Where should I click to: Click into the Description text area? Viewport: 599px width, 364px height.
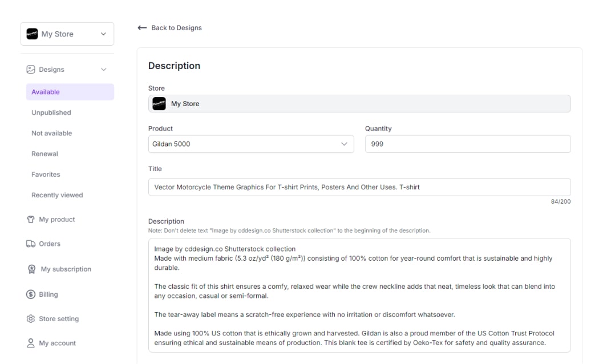[359, 296]
